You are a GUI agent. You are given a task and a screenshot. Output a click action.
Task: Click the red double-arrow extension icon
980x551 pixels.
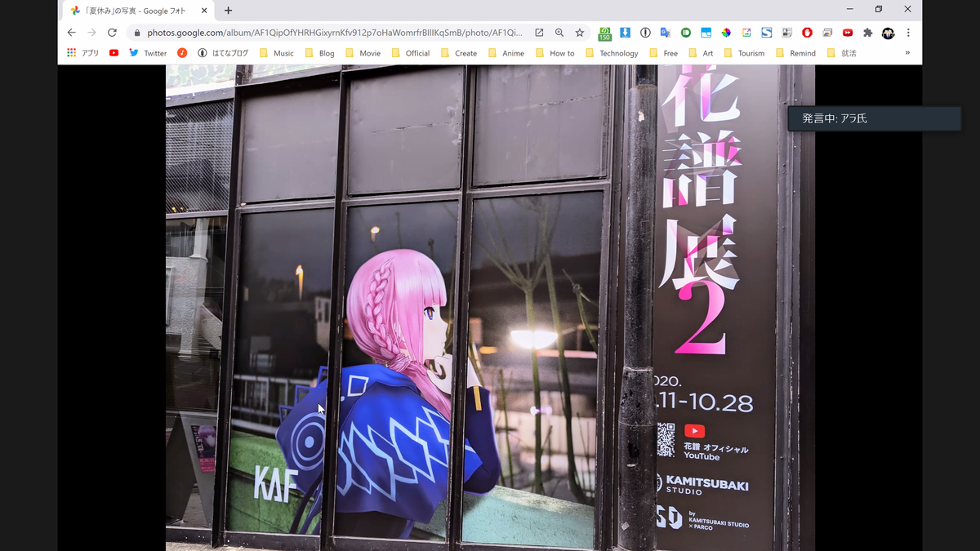(848, 33)
